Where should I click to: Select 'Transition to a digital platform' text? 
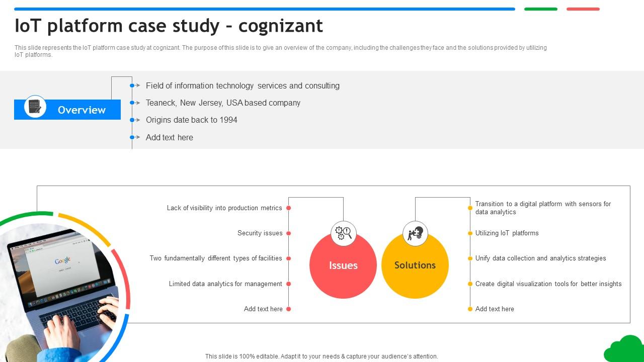coord(543,208)
